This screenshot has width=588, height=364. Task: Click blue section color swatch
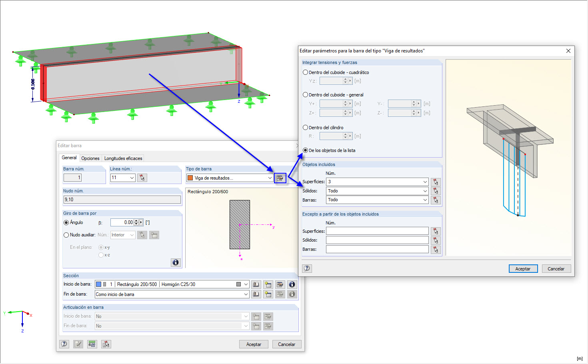click(x=99, y=284)
